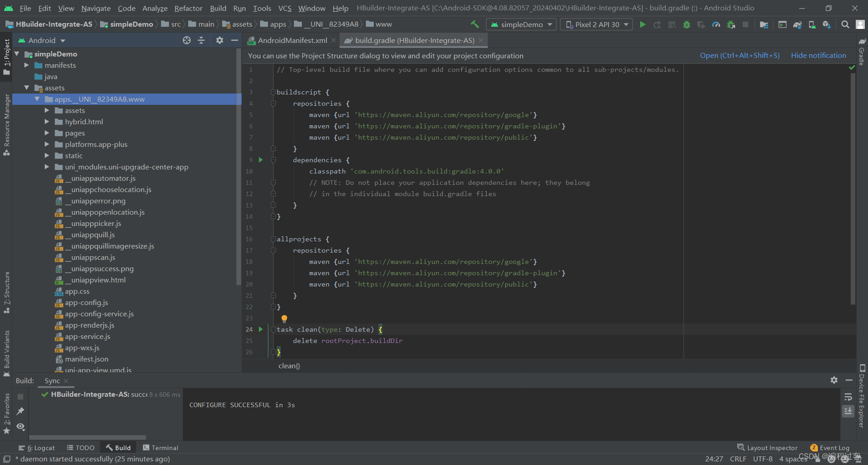Run the clean task gutter arrow
The width and height of the screenshot is (868, 465).
(x=261, y=329)
